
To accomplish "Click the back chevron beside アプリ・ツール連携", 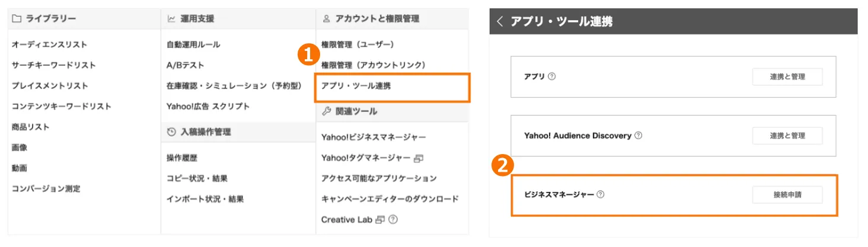I will coord(500,22).
